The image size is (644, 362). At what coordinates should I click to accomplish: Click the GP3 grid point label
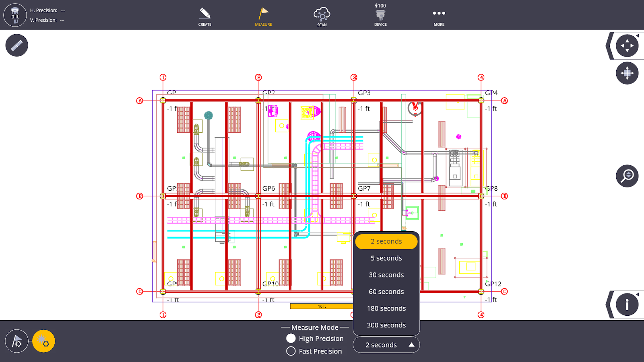[x=364, y=93]
